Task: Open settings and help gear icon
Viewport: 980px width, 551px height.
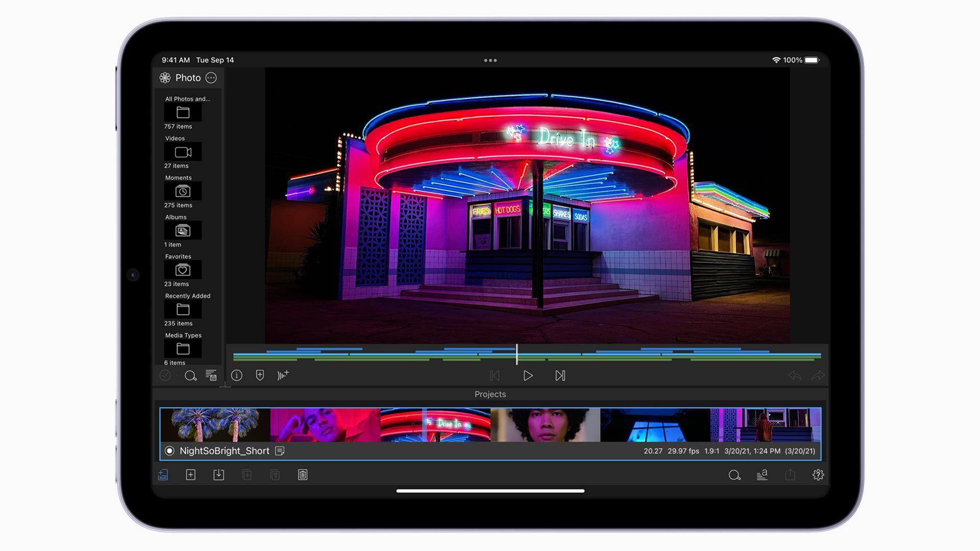Action: point(818,475)
